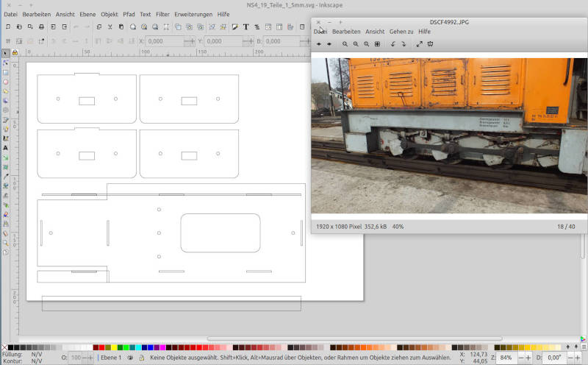This screenshot has width=588, height=365.
Task: Open Inkscape Ebene menu
Action: point(87,14)
